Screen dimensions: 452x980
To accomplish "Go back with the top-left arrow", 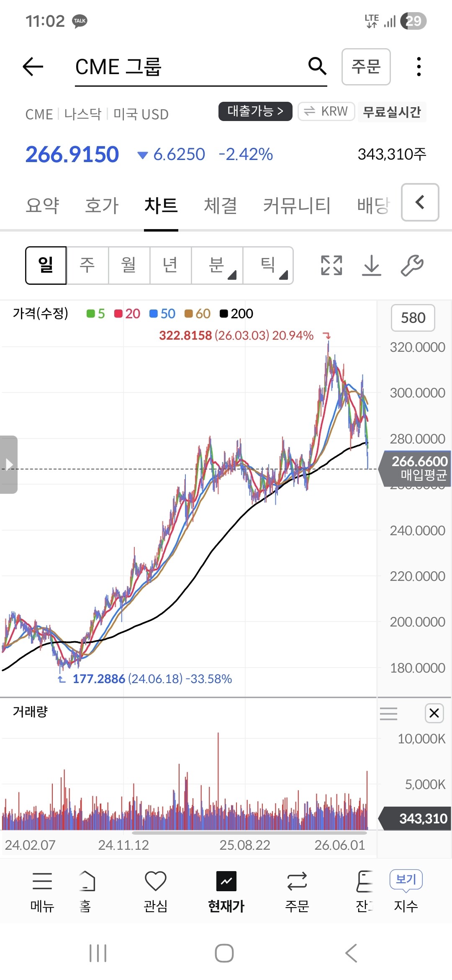I will (x=33, y=67).
